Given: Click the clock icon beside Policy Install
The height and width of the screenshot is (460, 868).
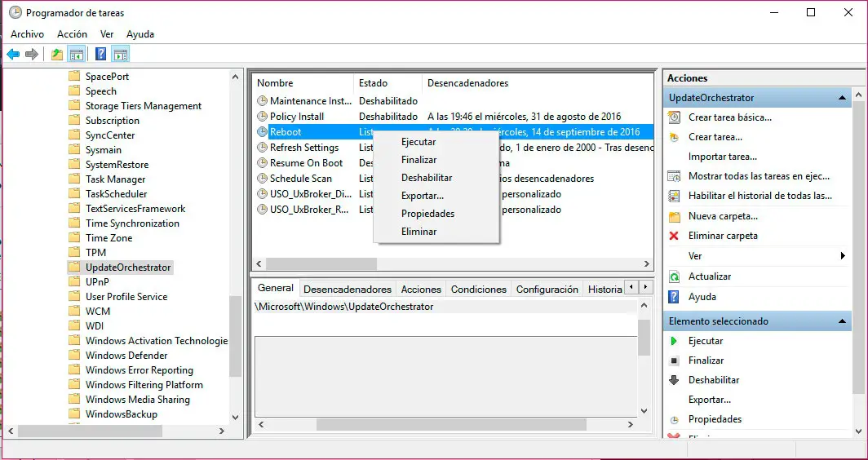Looking at the screenshot, I should [x=263, y=117].
